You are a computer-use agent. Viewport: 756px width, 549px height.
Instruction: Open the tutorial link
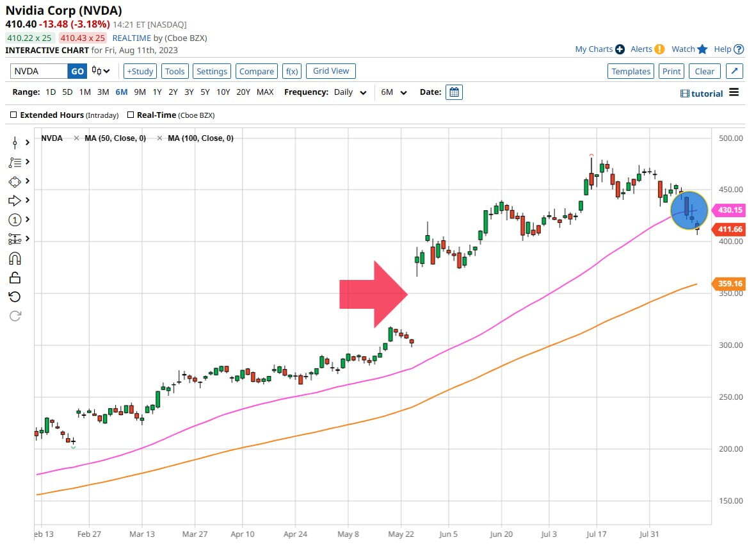[x=702, y=94]
